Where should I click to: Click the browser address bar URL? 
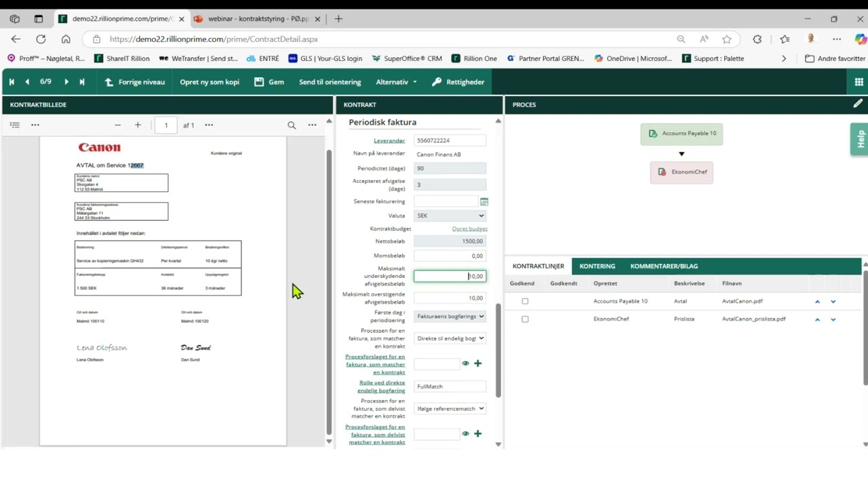[214, 39]
